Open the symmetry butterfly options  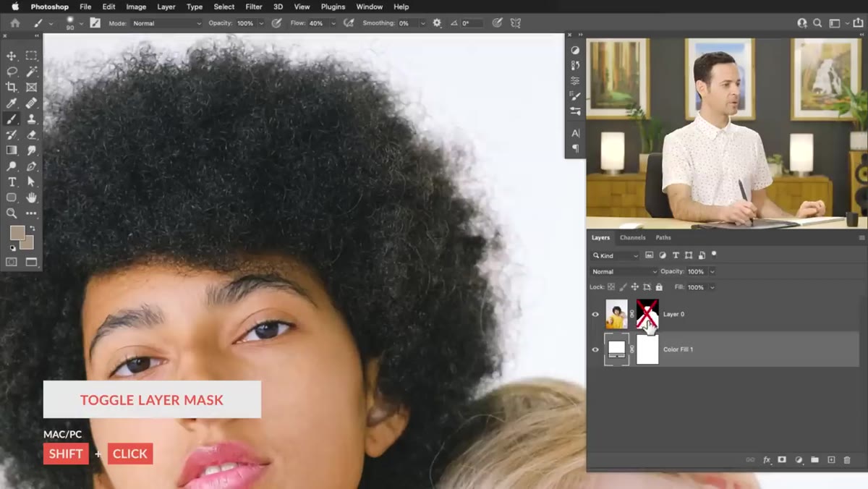click(x=516, y=23)
